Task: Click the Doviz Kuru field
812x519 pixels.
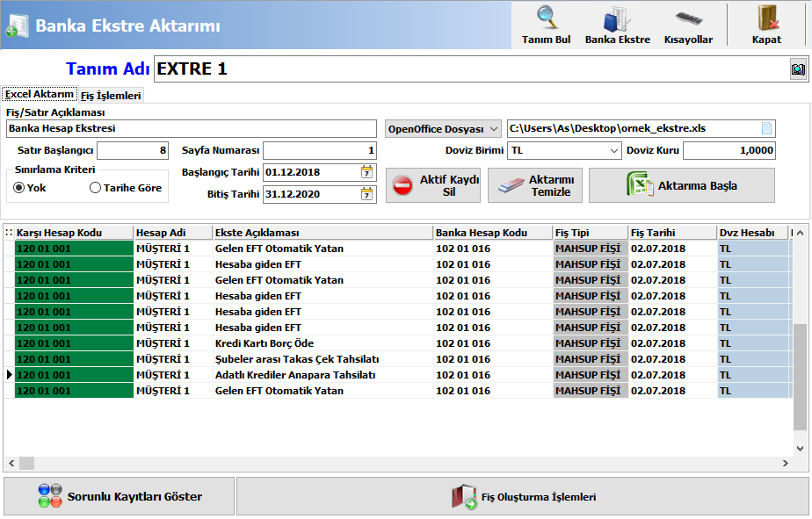Action: click(729, 150)
